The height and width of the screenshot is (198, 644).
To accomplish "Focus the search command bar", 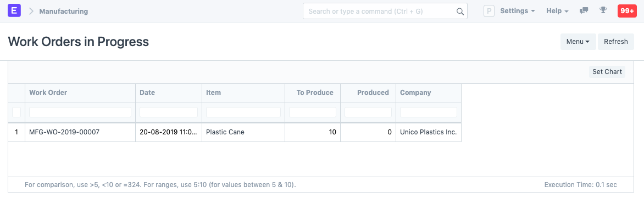I will [385, 11].
